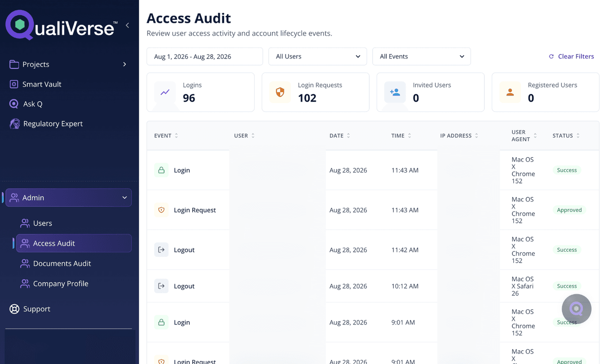This screenshot has height=364, width=609.
Task: Open the floating Q assistant button
Action: point(577,309)
